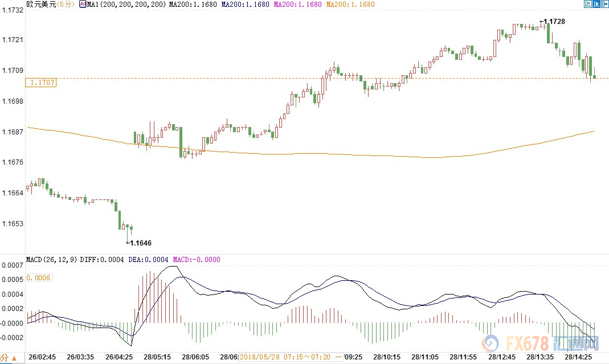Click the 1.1732 price axis label
Image resolution: width=609 pixels, height=364 pixels.
[x=13, y=10]
